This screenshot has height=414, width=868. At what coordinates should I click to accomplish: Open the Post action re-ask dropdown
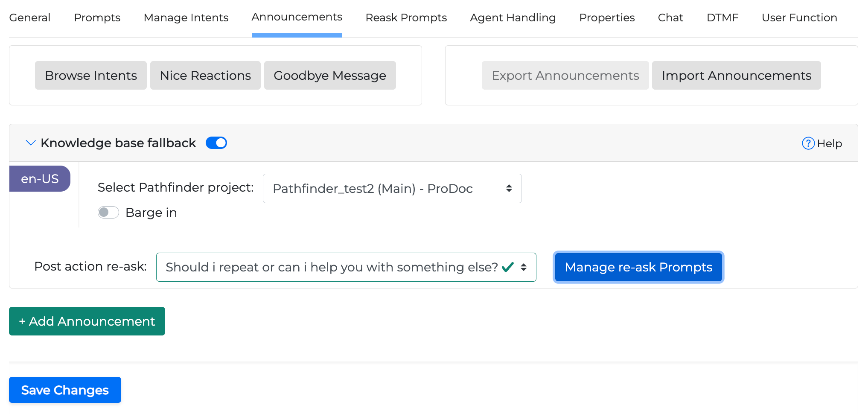(346, 267)
